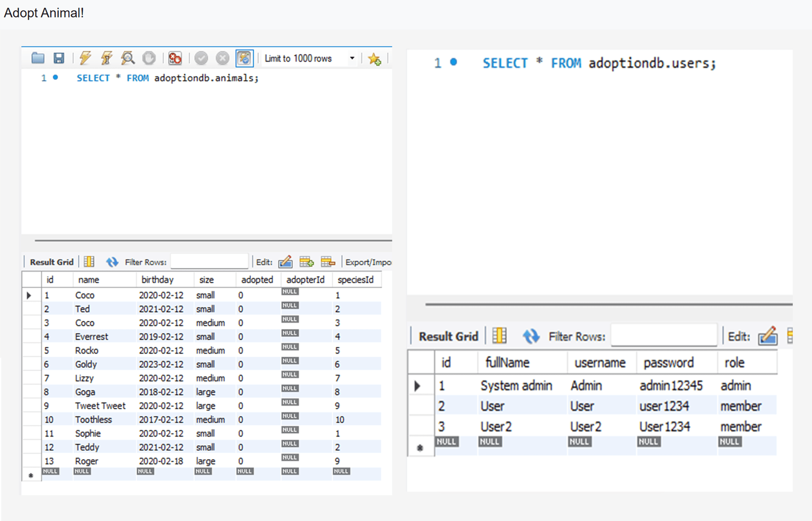Click the add favorite snippet star icon
The height and width of the screenshot is (521, 812).
[x=374, y=59]
